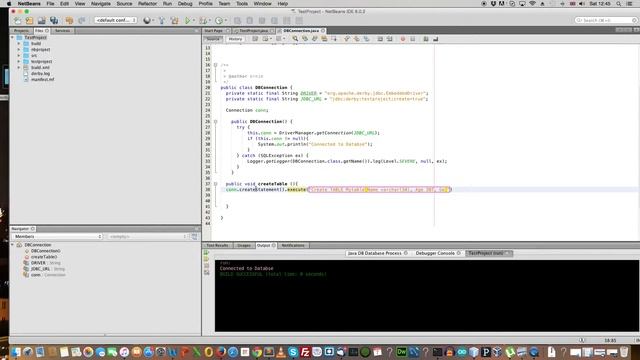Click the green re-run icon in Output panel

(x=207, y=253)
